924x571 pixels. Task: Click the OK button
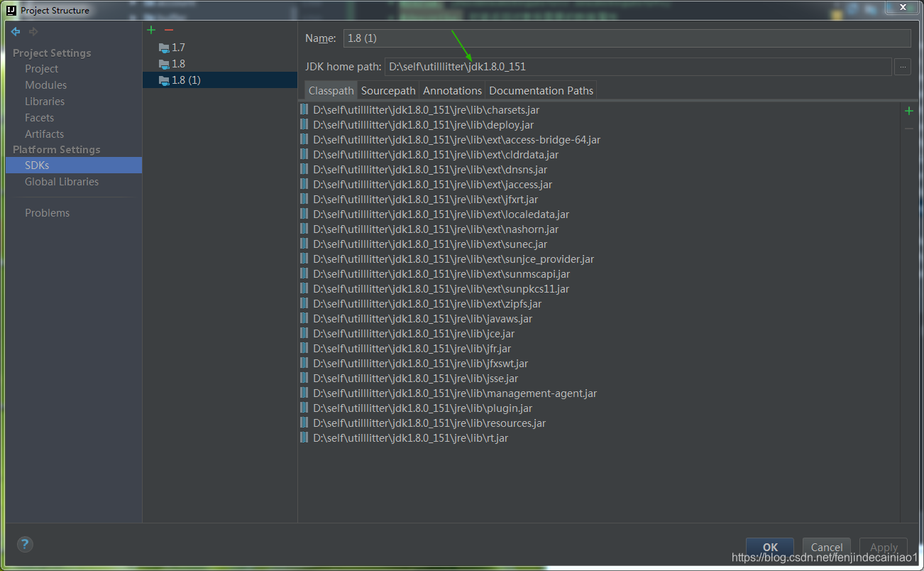(770, 547)
